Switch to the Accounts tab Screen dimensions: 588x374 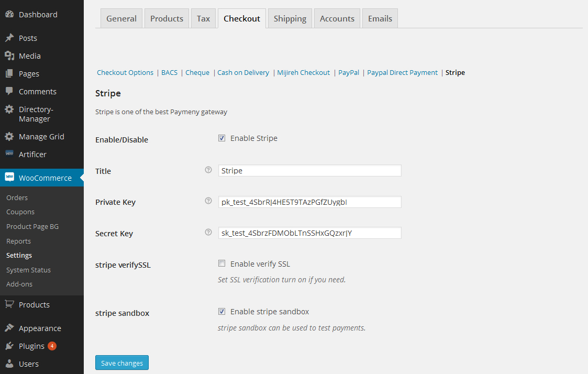[337, 18]
